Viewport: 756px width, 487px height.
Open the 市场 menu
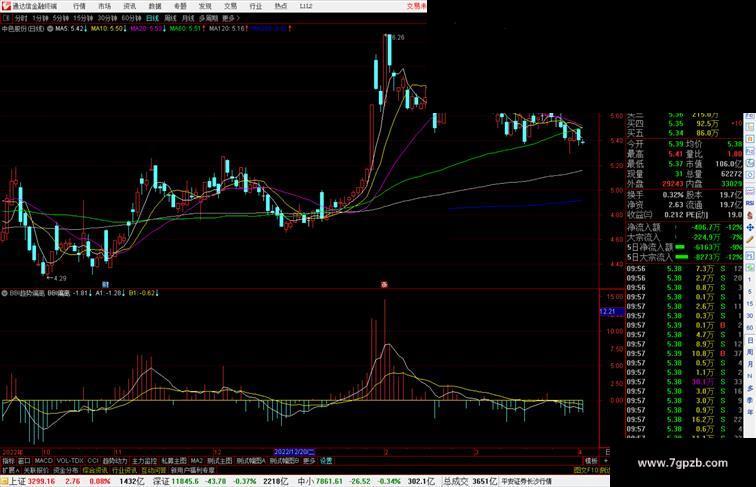click(104, 6)
